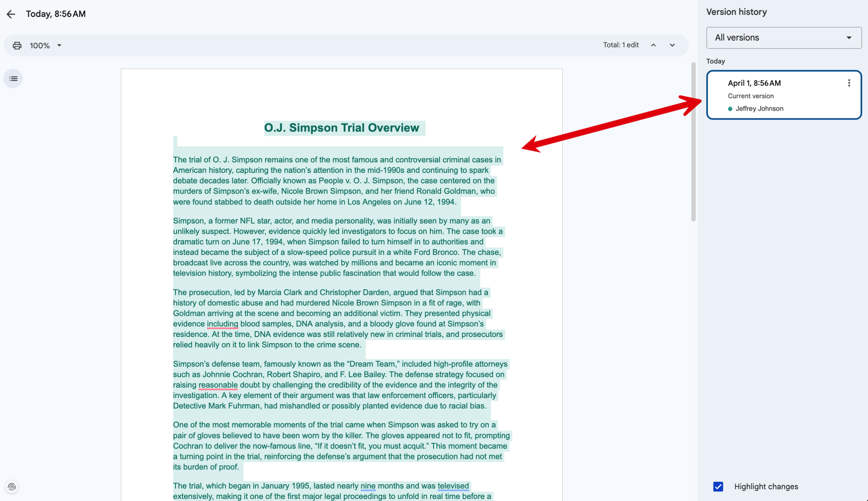
Task: Click the green dot next to Jeffrey Johnson
Action: click(730, 109)
